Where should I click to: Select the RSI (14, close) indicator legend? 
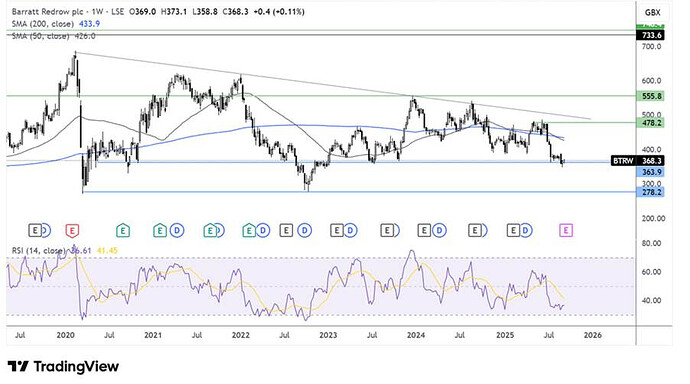point(65,251)
